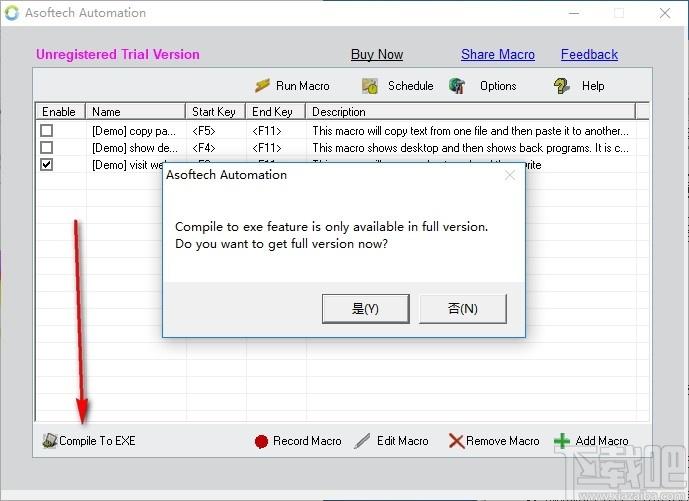This screenshot has width=689, height=501.
Task: Click the green plus Add Macro icon
Action: 562,441
